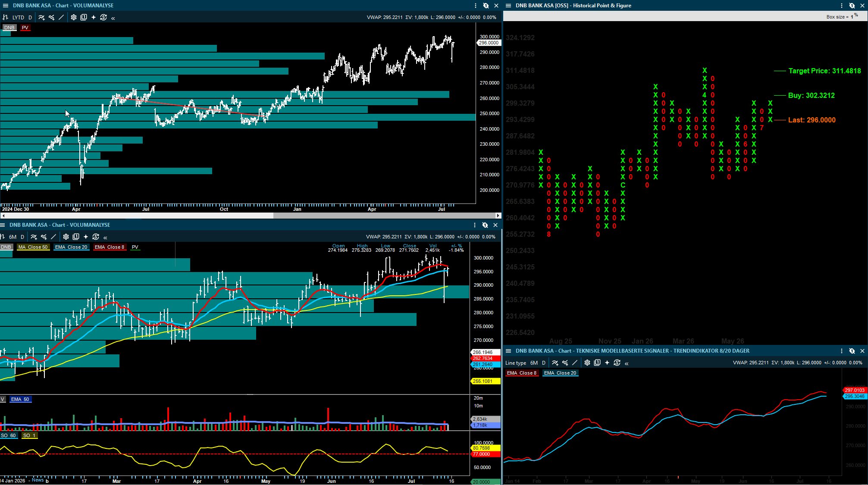Click the instrument search icon of top VOLUMANALYSE panel
The width and height of the screenshot is (868, 485).
pos(486,6)
